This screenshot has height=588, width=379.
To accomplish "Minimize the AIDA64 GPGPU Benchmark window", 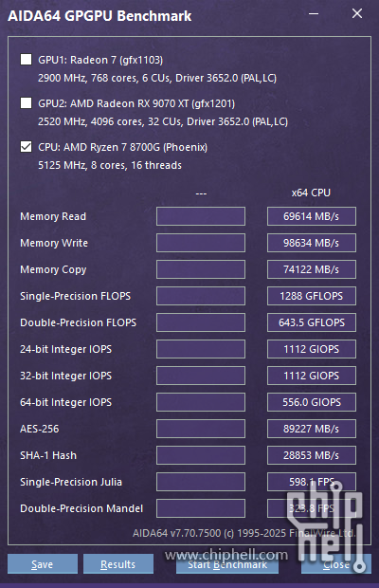I will click(x=314, y=14).
